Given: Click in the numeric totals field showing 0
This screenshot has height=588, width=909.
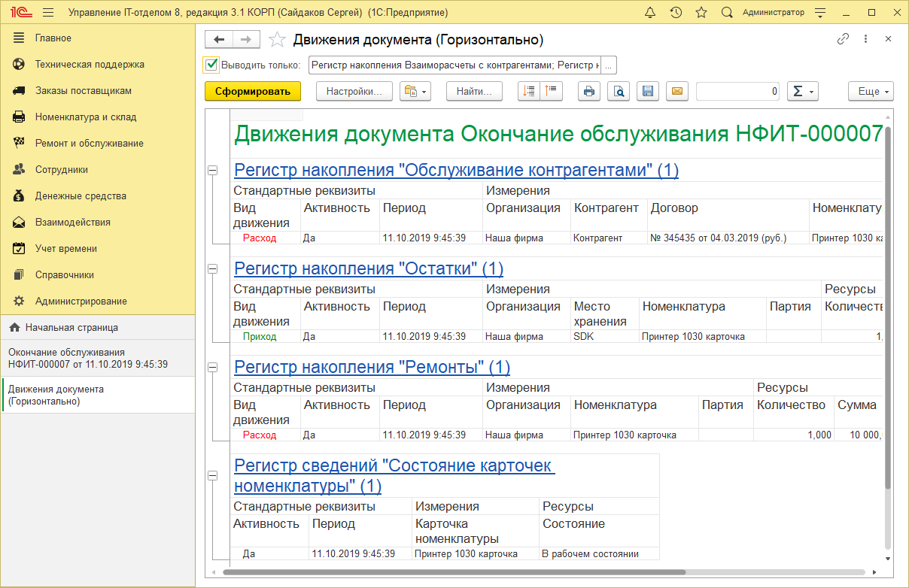Looking at the screenshot, I should click(x=737, y=91).
